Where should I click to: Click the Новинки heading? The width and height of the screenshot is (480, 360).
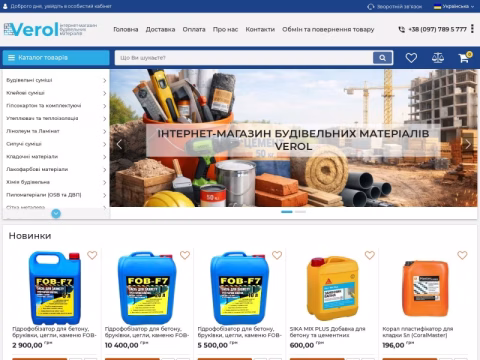coord(30,236)
